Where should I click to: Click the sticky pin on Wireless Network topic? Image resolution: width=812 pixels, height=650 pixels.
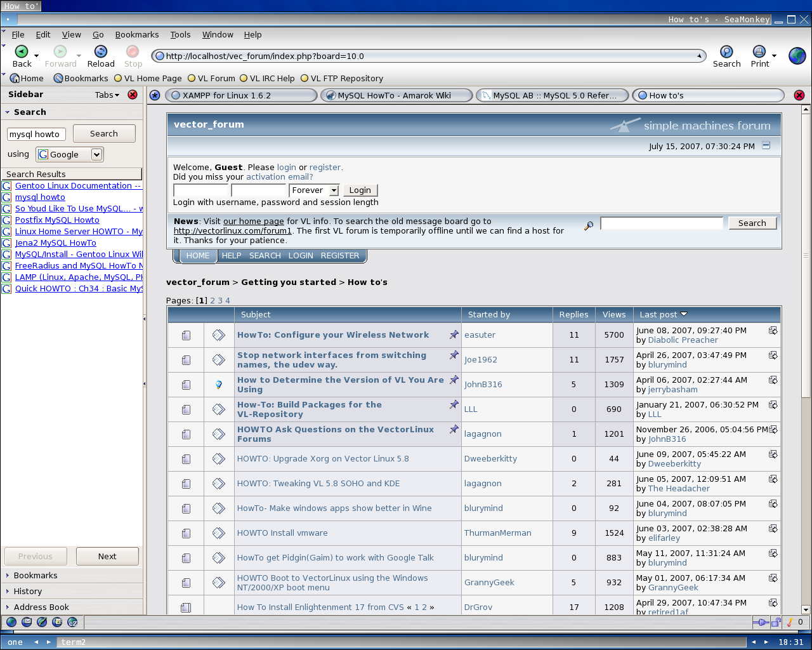[x=454, y=334]
